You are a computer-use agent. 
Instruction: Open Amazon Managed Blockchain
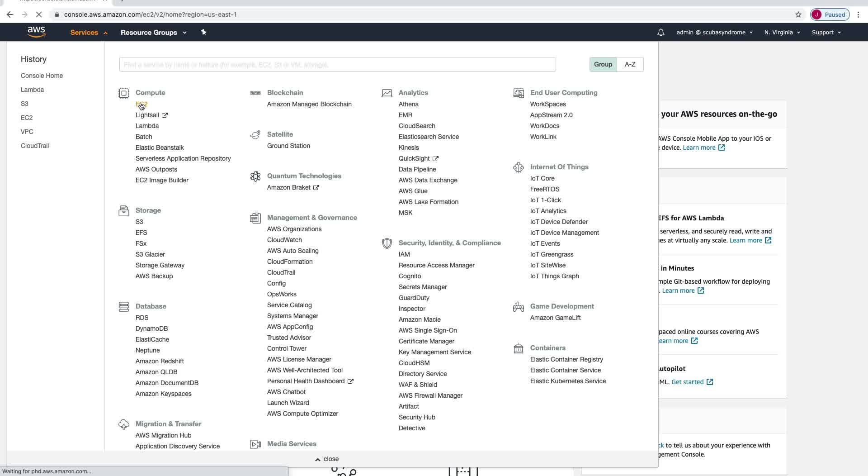(309, 104)
